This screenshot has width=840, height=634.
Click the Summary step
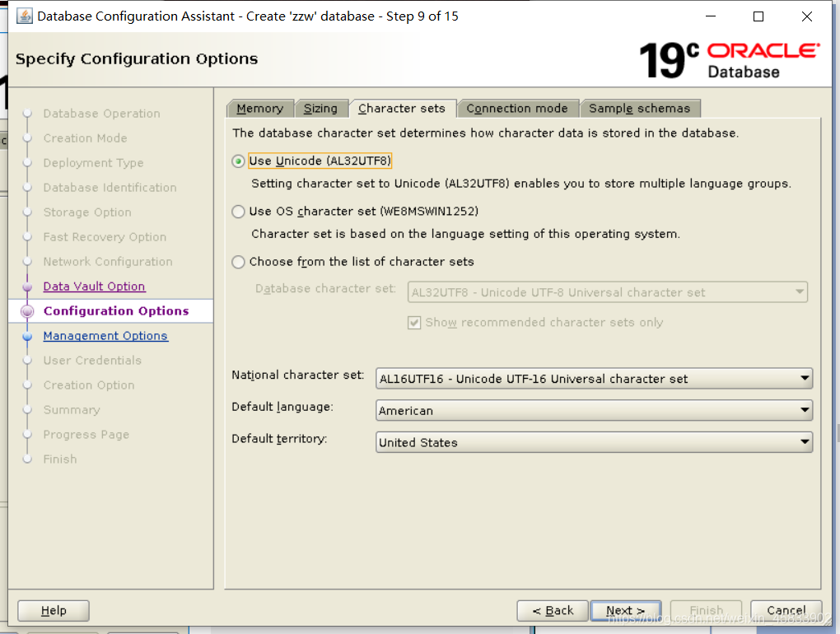click(x=72, y=410)
